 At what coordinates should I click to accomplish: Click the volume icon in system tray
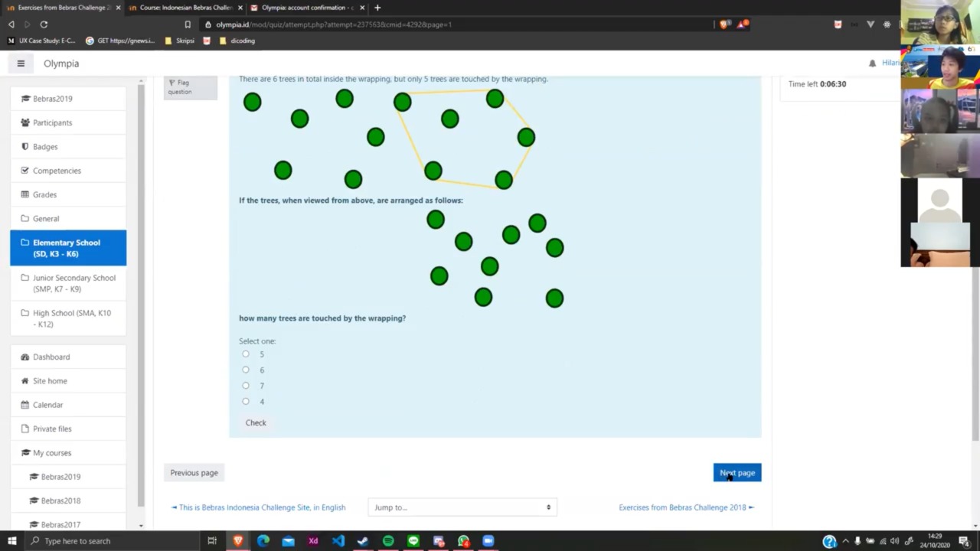click(x=894, y=541)
